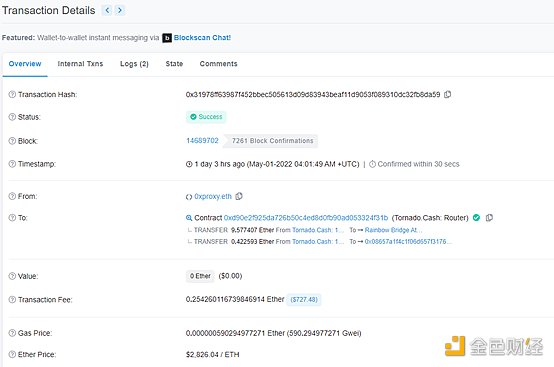
Task: Open block 14689702
Action: 202,141
